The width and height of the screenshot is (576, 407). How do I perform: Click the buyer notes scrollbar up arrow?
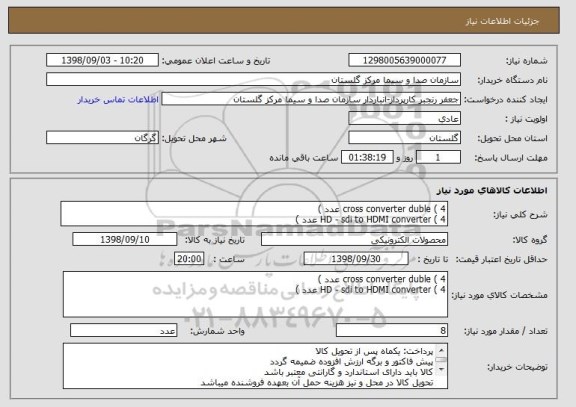(x=441, y=349)
